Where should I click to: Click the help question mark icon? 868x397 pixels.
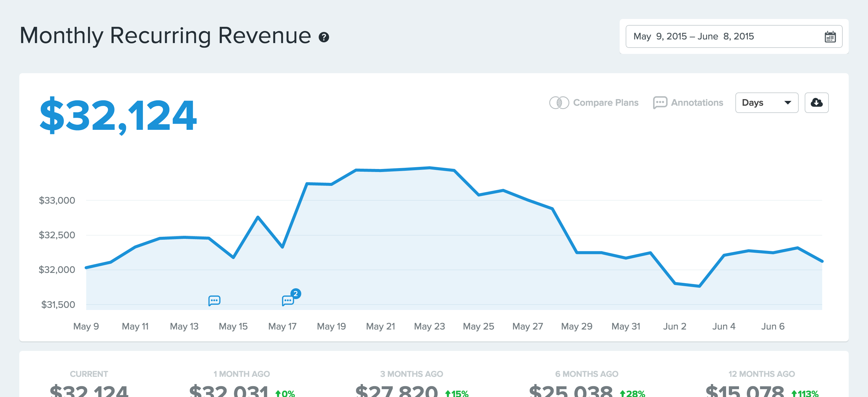click(323, 37)
